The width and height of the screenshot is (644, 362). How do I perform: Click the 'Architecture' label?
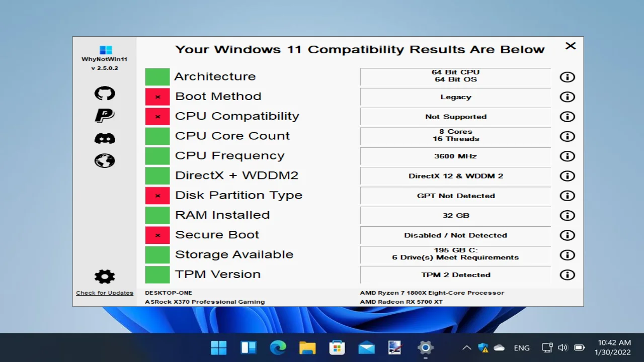point(215,76)
